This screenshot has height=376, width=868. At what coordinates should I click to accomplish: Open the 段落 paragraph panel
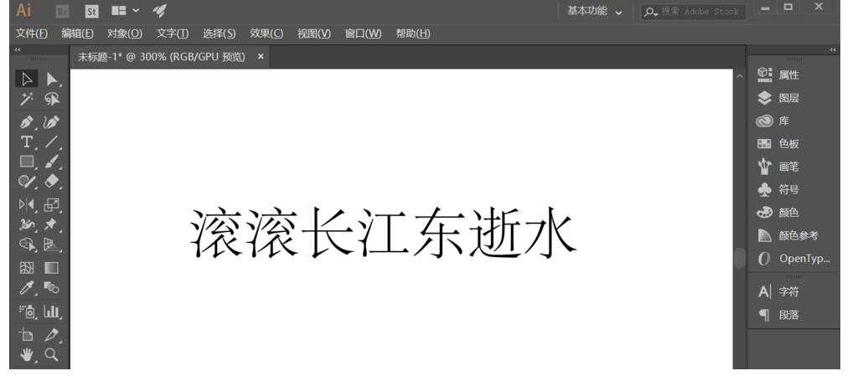[779, 315]
